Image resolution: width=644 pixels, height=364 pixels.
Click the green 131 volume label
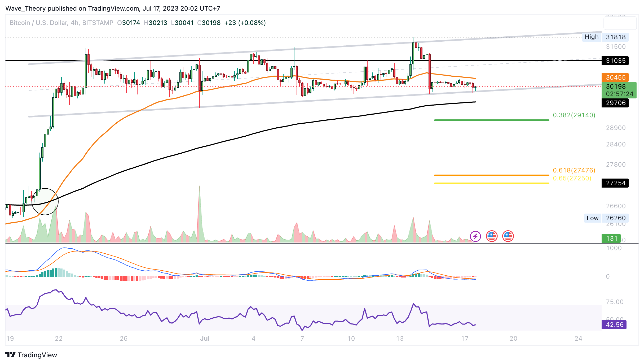pyautogui.click(x=611, y=239)
